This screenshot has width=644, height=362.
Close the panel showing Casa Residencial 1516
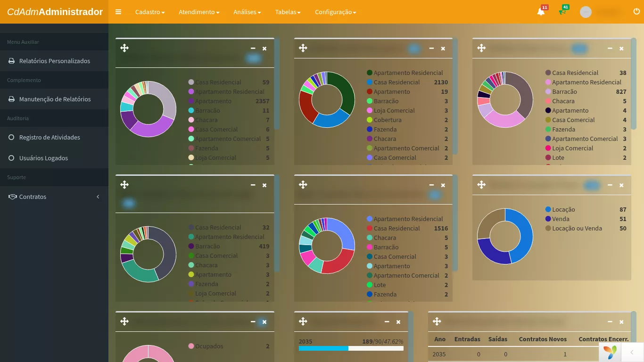(x=443, y=185)
